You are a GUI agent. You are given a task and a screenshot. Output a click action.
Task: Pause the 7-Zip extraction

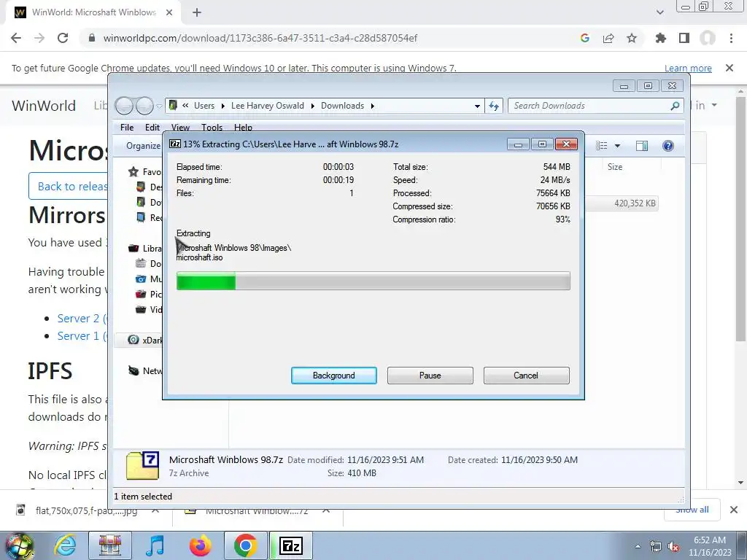tap(430, 376)
